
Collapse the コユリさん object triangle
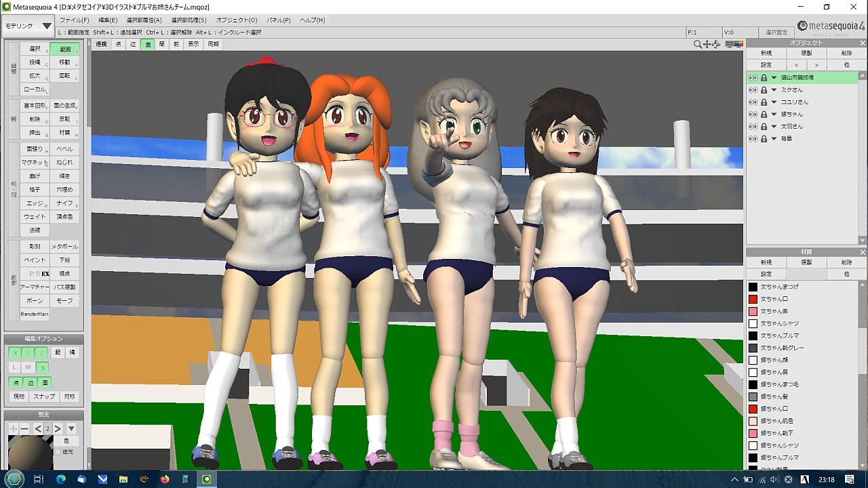[774, 102]
